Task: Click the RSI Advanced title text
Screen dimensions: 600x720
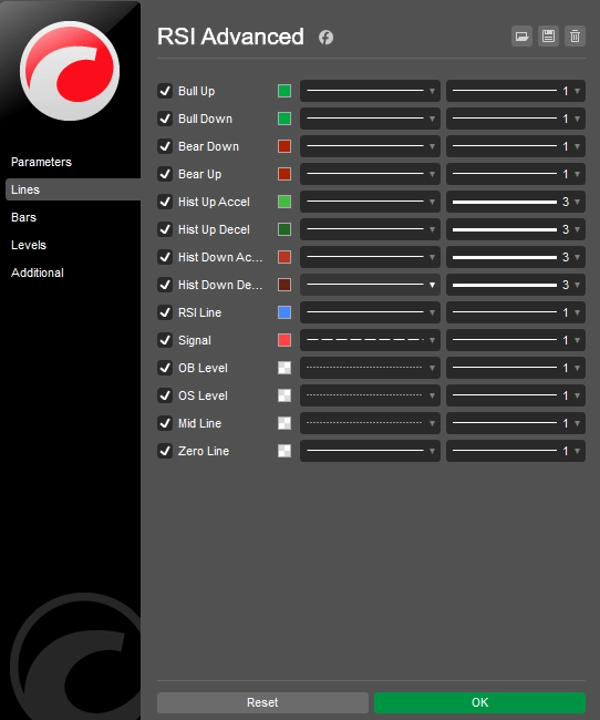Action: [230, 36]
